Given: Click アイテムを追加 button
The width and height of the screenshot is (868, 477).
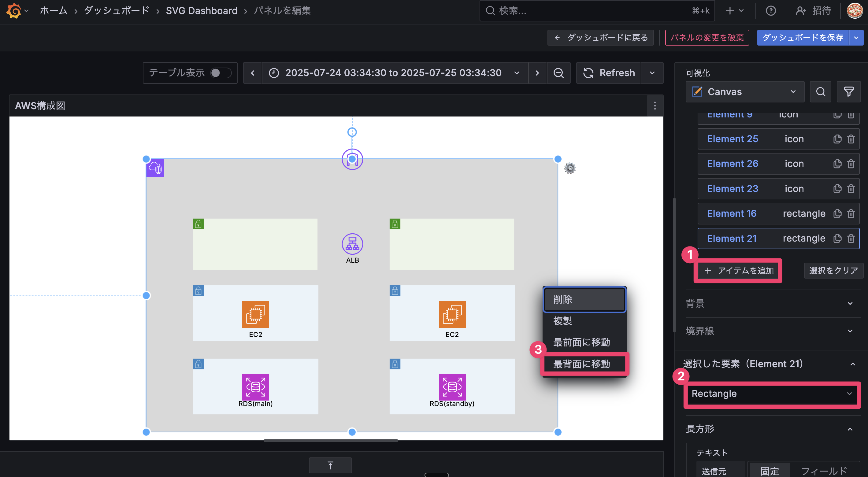Looking at the screenshot, I should (x=738, y=271).
